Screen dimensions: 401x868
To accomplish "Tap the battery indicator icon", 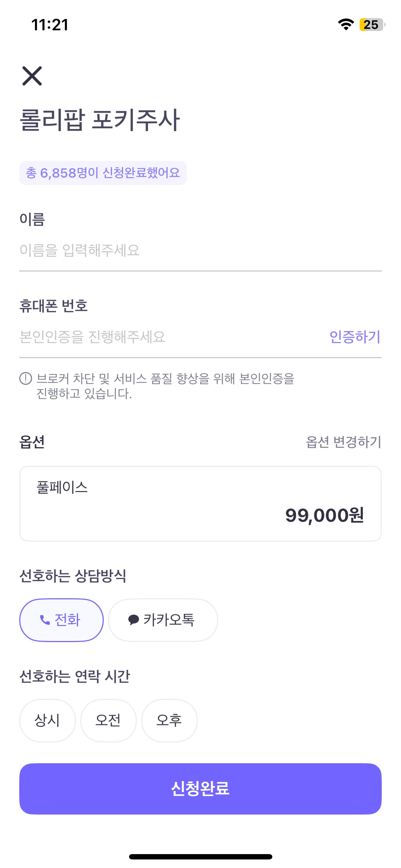I will 372,25.
